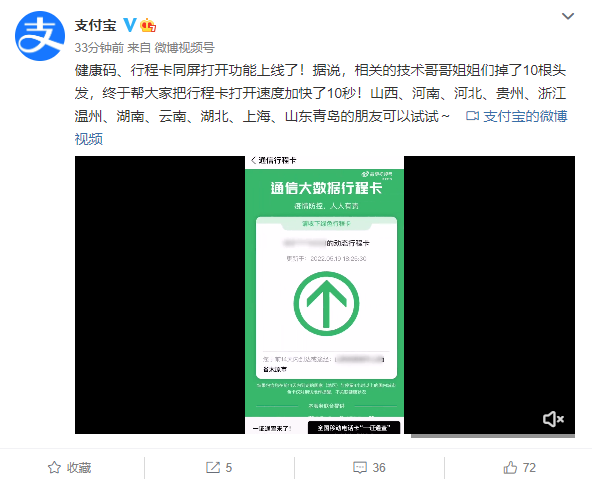
Task: Open the Alipay round avatar logo
Action: pyautogui.click(x=40, y=36)
